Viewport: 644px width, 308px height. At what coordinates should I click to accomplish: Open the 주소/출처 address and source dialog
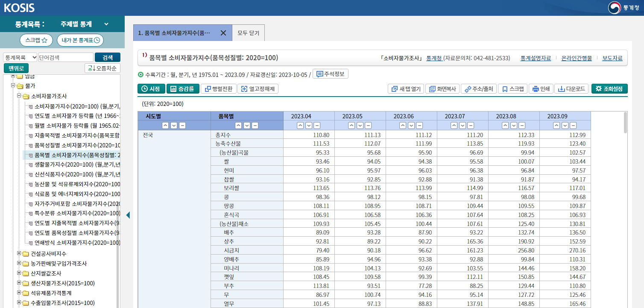[478, 89]
